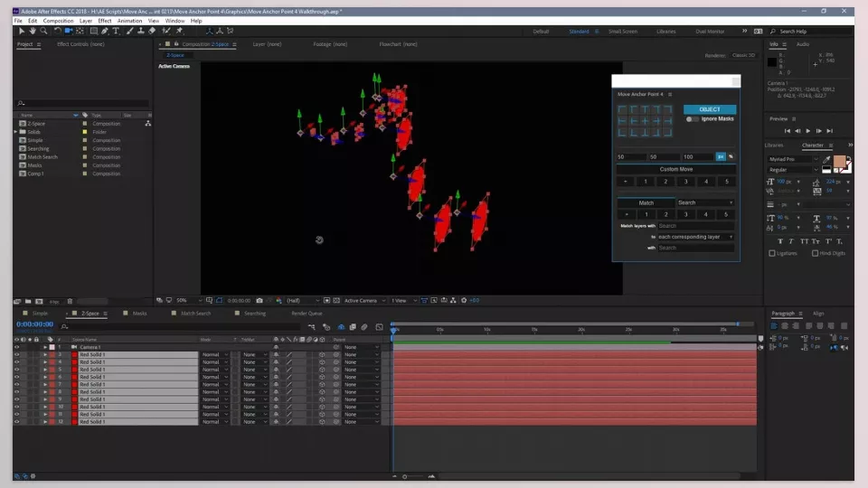Hide layer 12 Red Solid 1 eye toggle
The width and height of the screenshot is (868, 488).
(16, 422)
